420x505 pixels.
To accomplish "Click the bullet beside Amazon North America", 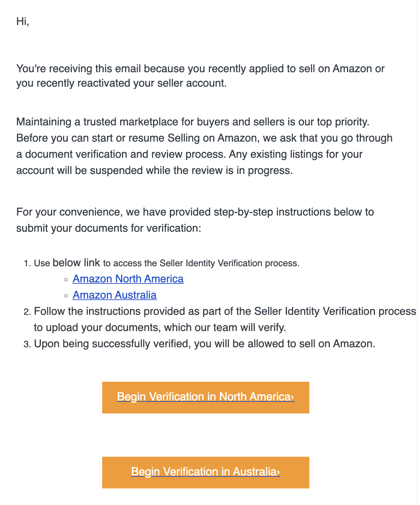I will 66,280.
